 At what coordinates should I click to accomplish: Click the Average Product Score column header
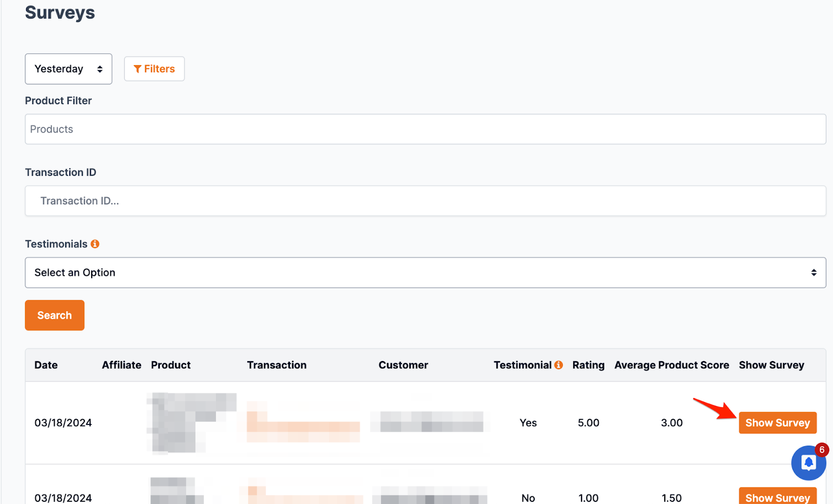pyautogui.click(x=672, y=365)
